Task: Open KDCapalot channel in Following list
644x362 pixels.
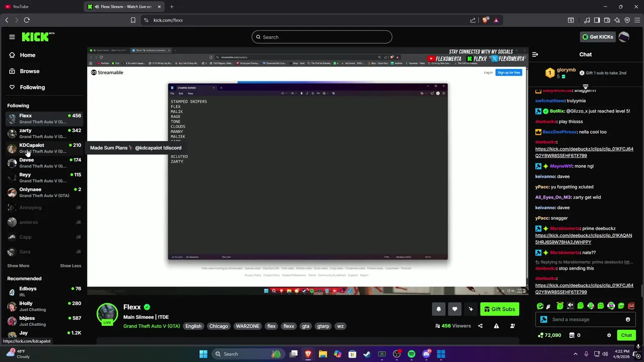Action: click(x=44, y=148)
